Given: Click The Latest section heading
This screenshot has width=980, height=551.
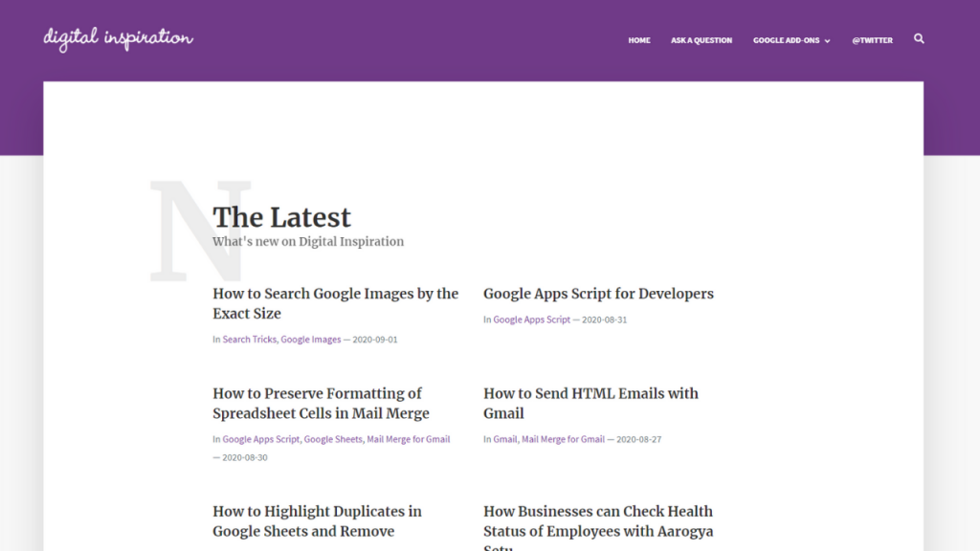Looking at the screenshot, I should pyautogui.click(x=281, y=217).
